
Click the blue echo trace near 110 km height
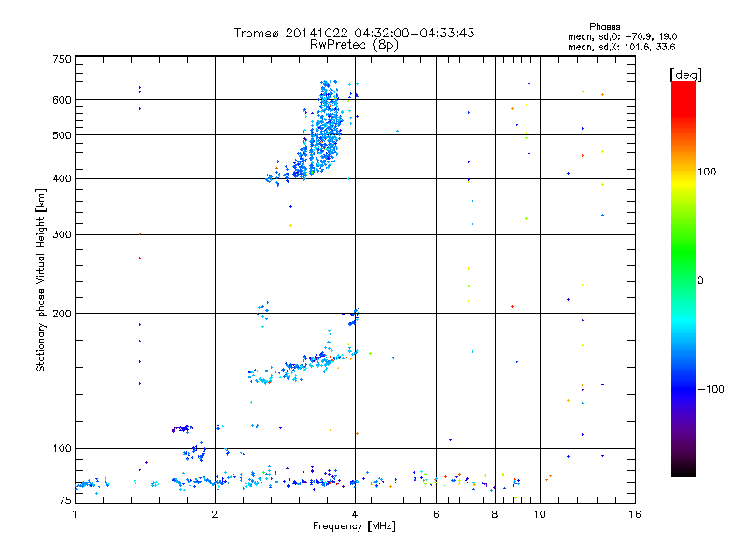coord(182,428)
